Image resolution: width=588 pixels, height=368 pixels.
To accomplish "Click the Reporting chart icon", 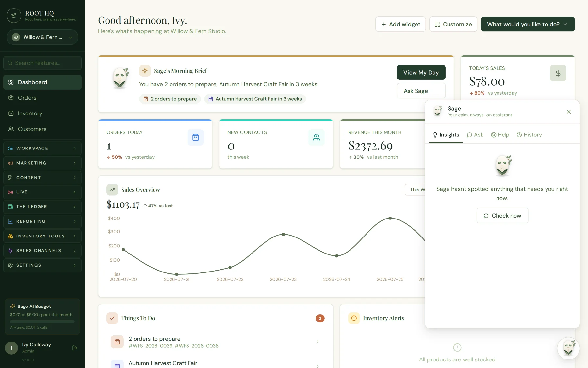I will [10, 221].
